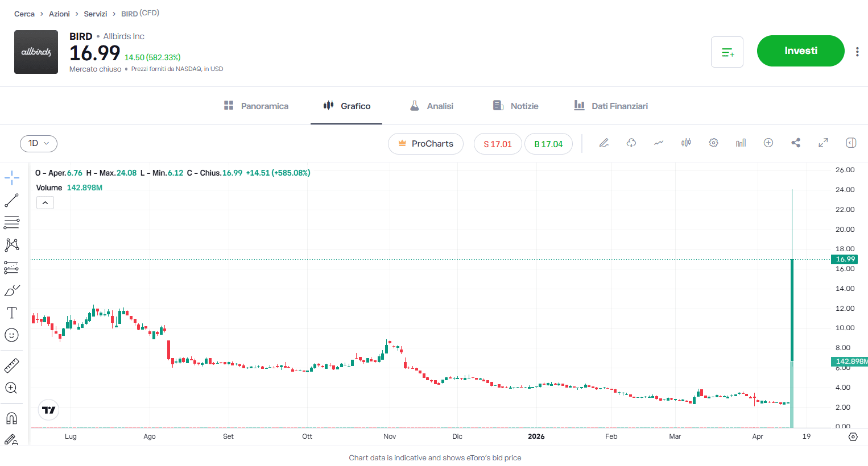Open chart settings gear
Image resolution: width=868 pixels, height=466 pixels.
(x=713, y=143)
